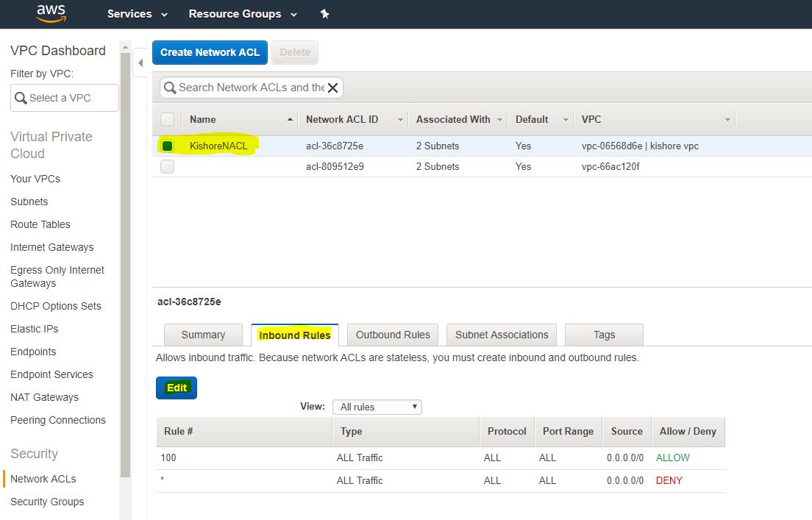Focus the Select a VPC filter field
Image resolution: width=812 pixels, height=520 pixels.
tap(65, 98)
